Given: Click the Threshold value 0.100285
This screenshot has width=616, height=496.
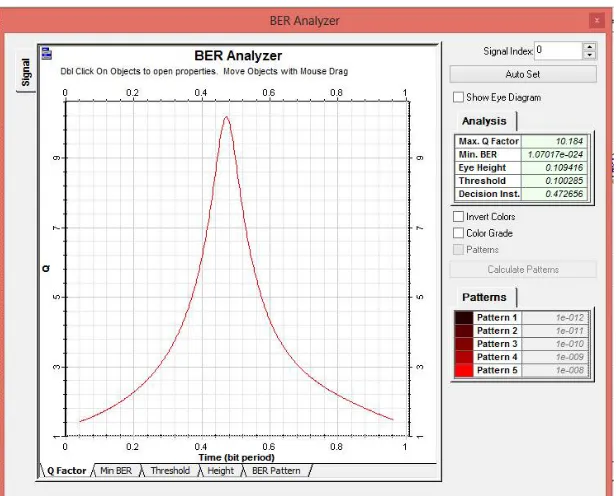Looking at the screenshot, I should point(554,181).
